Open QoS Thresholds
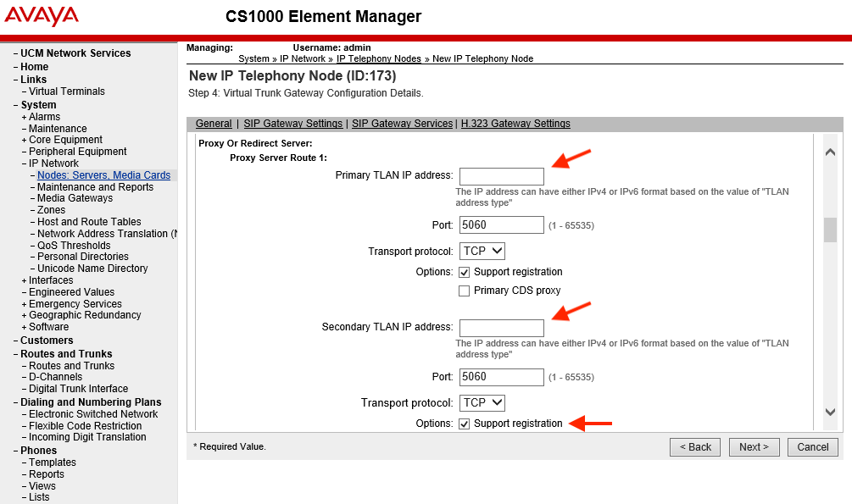The image size is (852, 504). [x=74, y=246]
